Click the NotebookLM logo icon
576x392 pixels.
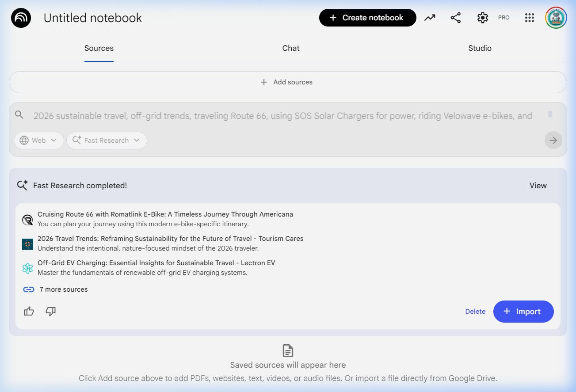point(21,18)
